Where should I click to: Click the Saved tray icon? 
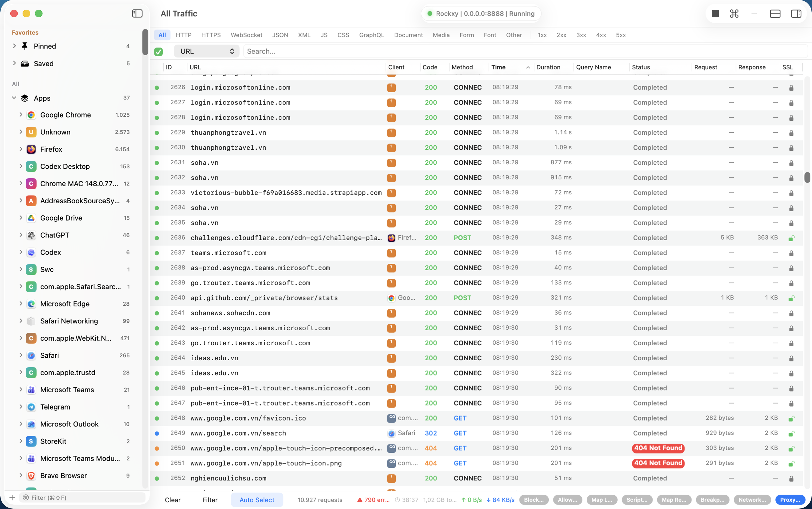pyautogui.click(x=25, y=63)
